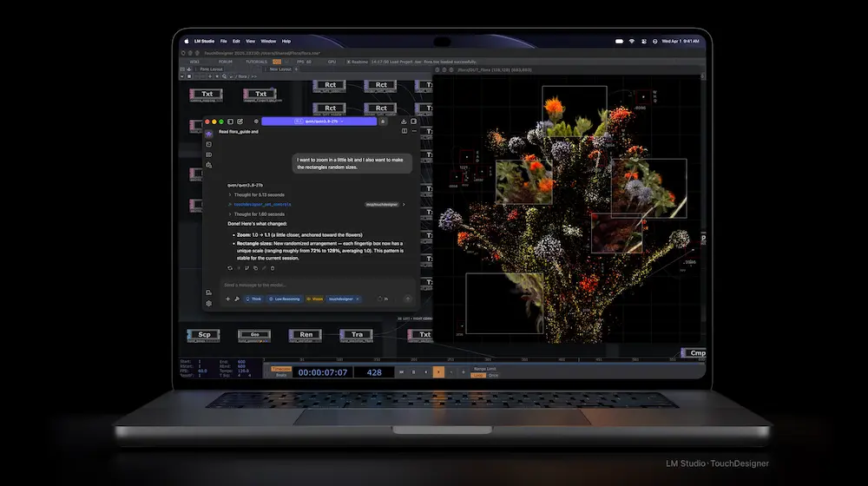Viewport: 868px width, 486px height.
Task: Open the WIKI link in TouchDesigner
Action: coord(194,62)
